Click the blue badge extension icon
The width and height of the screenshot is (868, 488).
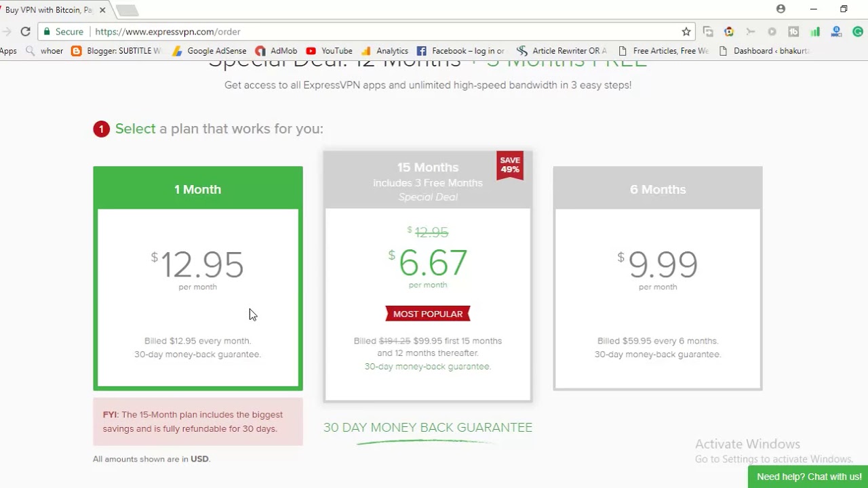tap(836, 32)
